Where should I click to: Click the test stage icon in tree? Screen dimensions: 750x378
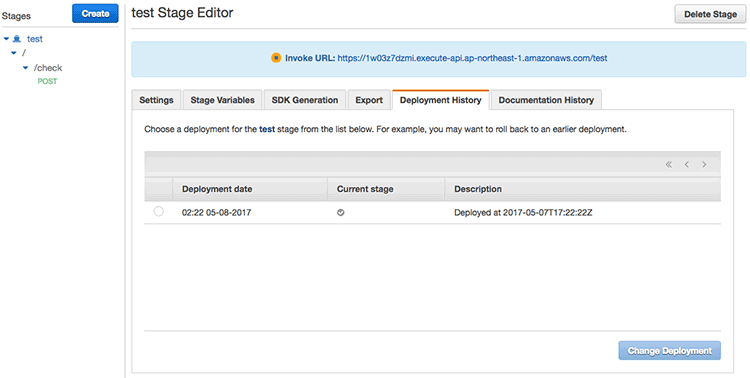(x=17, y=39)
